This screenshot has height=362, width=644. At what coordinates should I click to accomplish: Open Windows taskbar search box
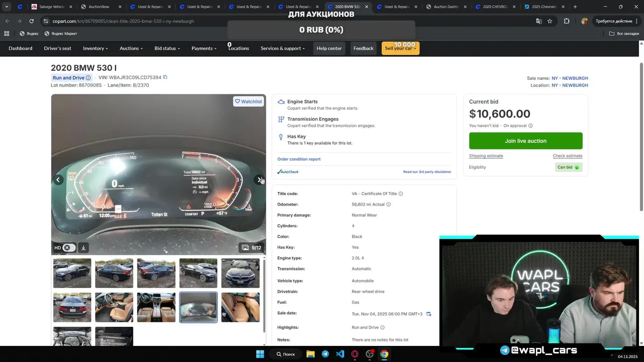286,354
